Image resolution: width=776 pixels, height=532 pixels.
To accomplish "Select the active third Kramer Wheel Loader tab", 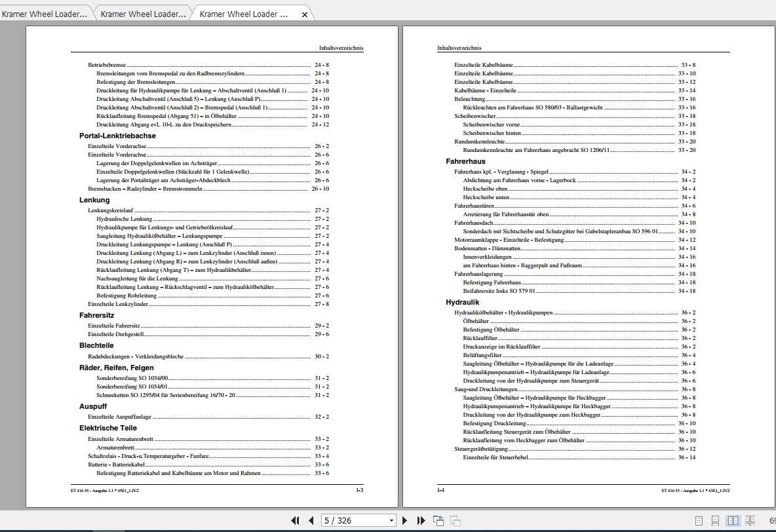I will [243, 14].
